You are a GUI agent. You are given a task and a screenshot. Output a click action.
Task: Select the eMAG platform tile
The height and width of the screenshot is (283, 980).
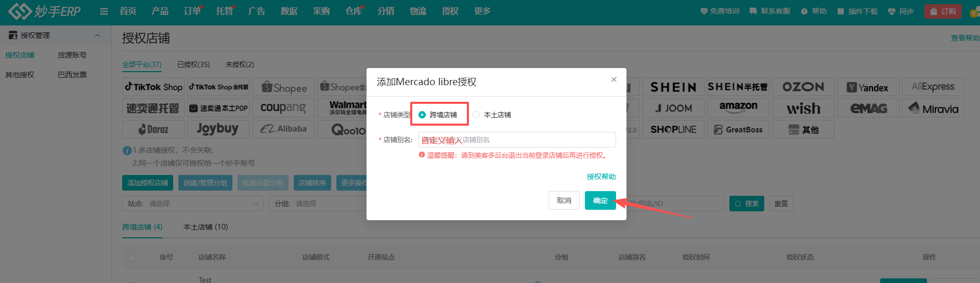coord(868,108)
